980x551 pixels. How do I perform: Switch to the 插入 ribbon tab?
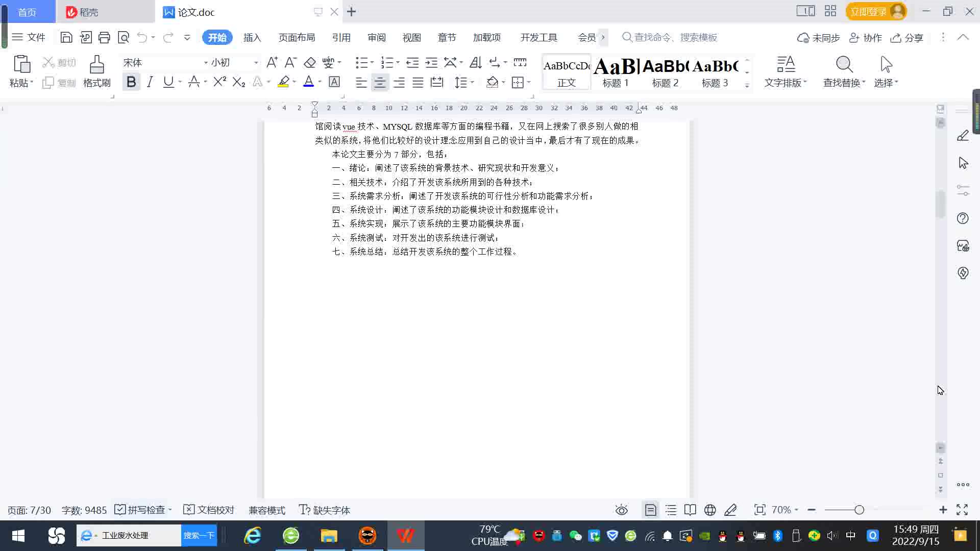[252, 37]
